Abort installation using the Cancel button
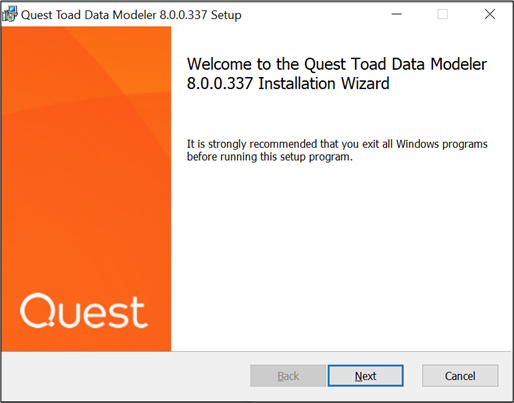Image resolution: width=514 pixels, height=403 pixels. coord(460,376)
